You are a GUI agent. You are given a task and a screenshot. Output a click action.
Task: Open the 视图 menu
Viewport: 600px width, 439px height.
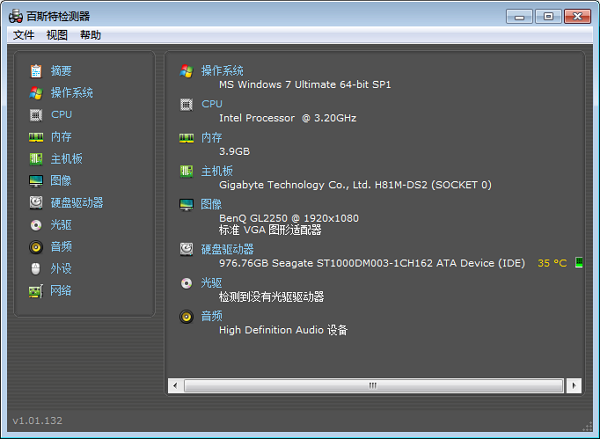point(57,35)
